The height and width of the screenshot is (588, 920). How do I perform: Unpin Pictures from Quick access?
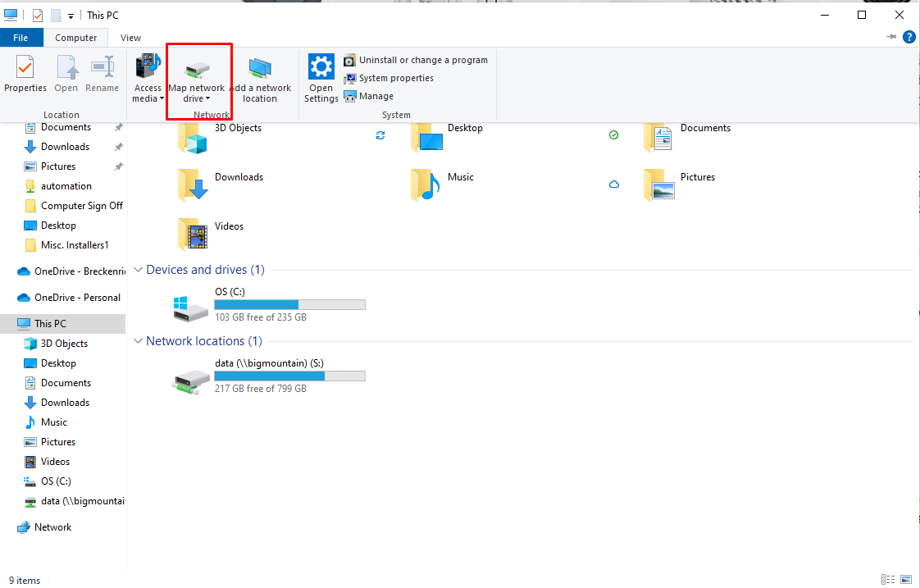coord(118,166)
